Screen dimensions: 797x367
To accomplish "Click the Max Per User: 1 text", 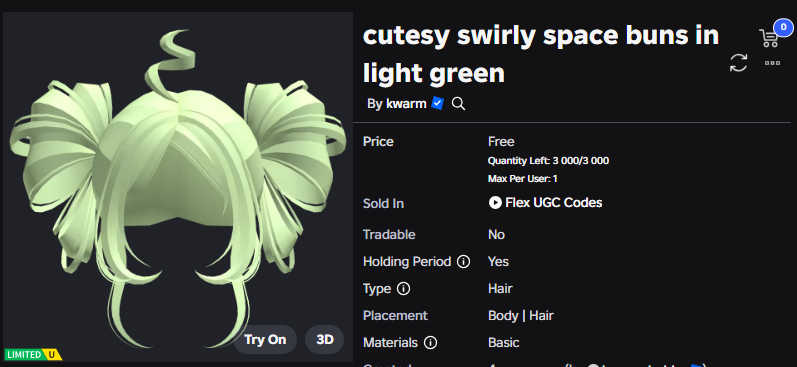I will (x=523, y=179).
